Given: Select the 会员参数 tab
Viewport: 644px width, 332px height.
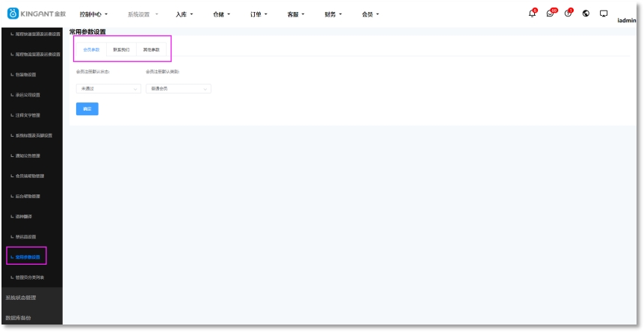Looking at the screenshot, I should [91, 49].
